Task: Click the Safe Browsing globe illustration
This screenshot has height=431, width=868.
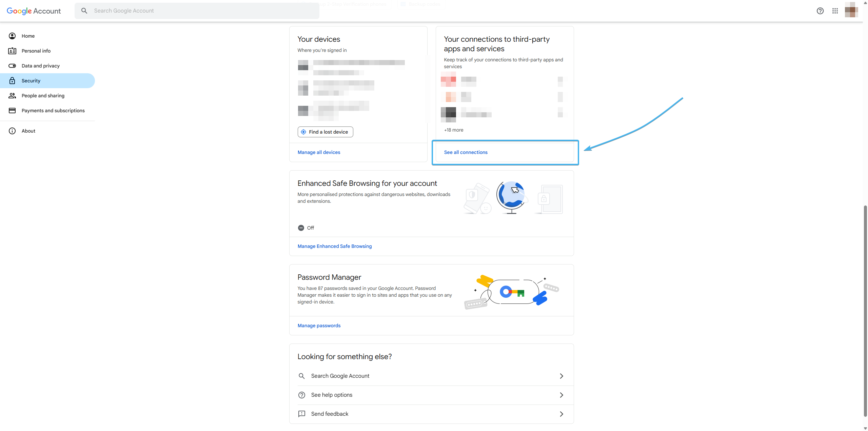Action: point(512,197)
